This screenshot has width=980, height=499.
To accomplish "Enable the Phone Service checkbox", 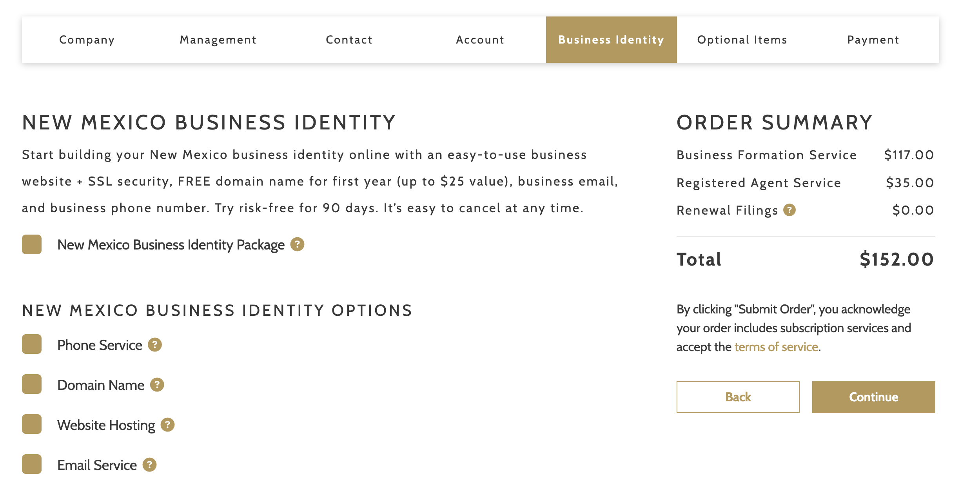I will click(32, 344).
